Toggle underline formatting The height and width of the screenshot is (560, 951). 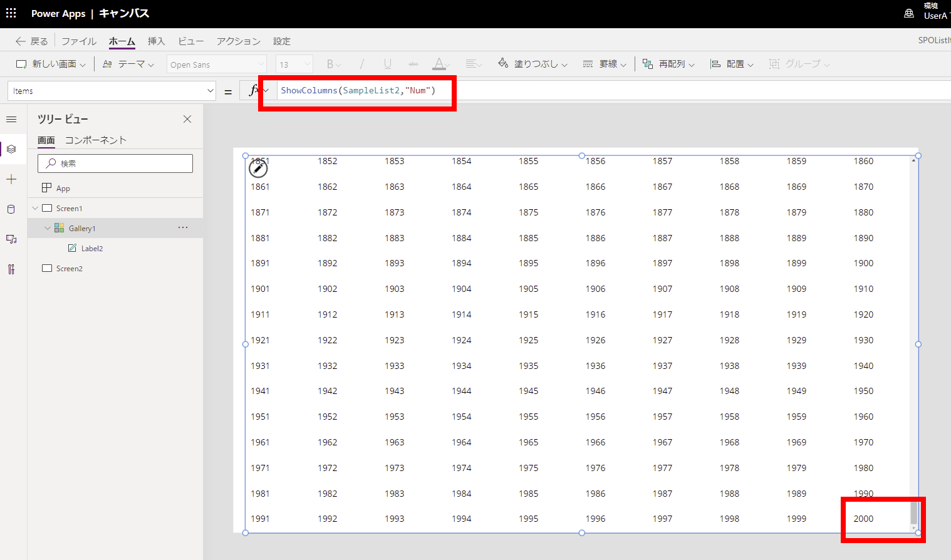click(388, 64)
